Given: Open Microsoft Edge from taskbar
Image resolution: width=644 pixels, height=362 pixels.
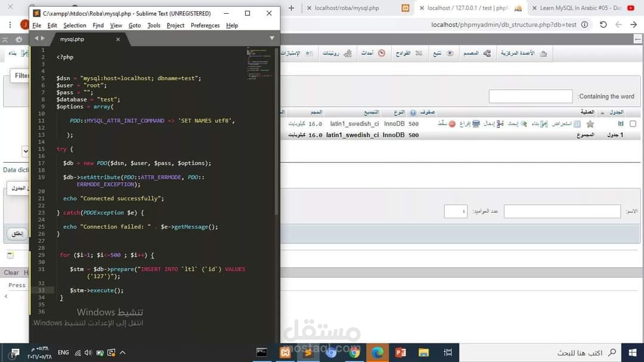Looking at the screenshot, I should 377,352.
